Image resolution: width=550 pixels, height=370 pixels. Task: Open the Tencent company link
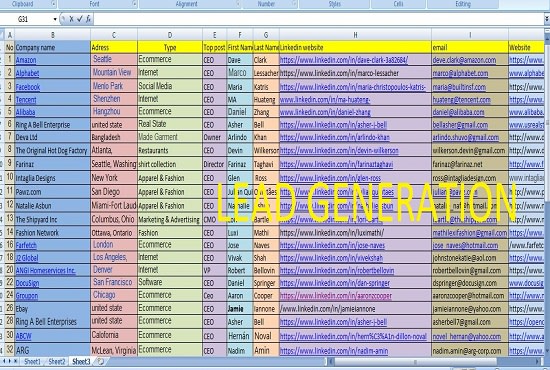click(26, 100)
